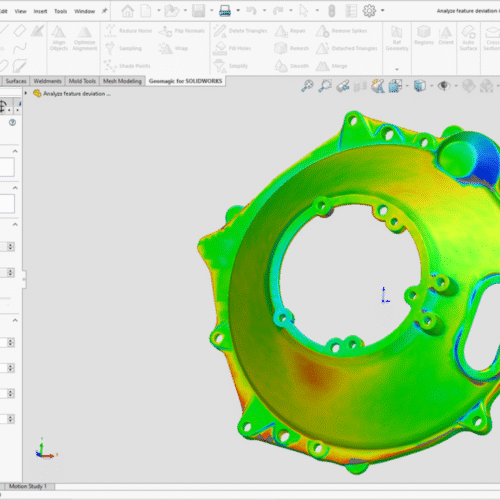Click the Apply Scene icon
This screenshot has width=500, height=500.
pos(486,86)
